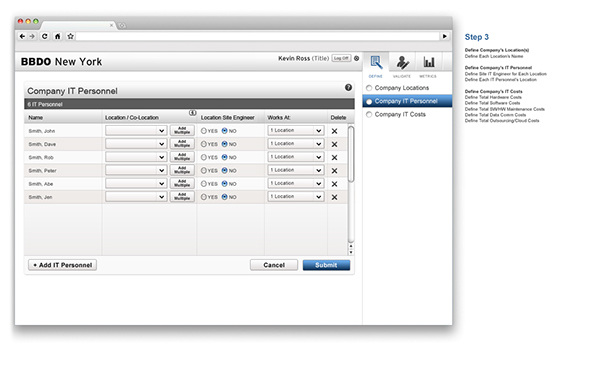
Task: Open location dropdown for Smith, Peter
Action: coord(136,171)
